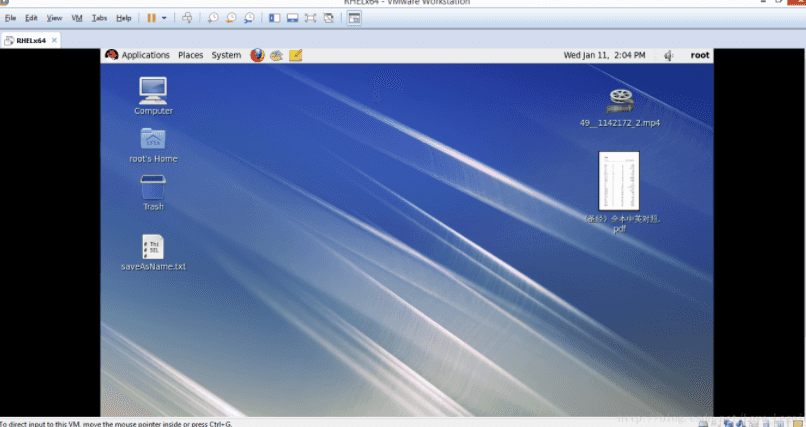The image size is (806, 427).
Task: Expand the Places menu
Action: (x=190, y=55)
